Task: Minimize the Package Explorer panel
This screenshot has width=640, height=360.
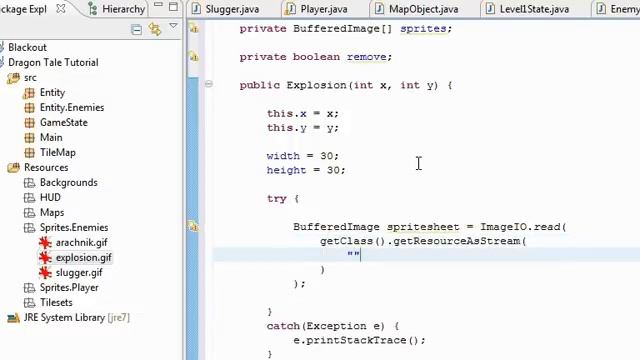Action: tap(158, 5)
